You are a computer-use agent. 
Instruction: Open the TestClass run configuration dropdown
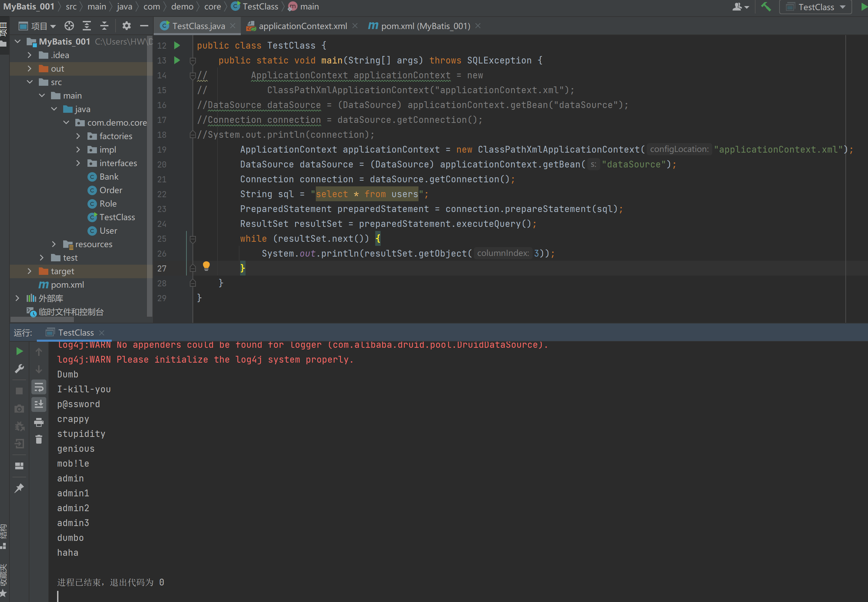(816, 7)
